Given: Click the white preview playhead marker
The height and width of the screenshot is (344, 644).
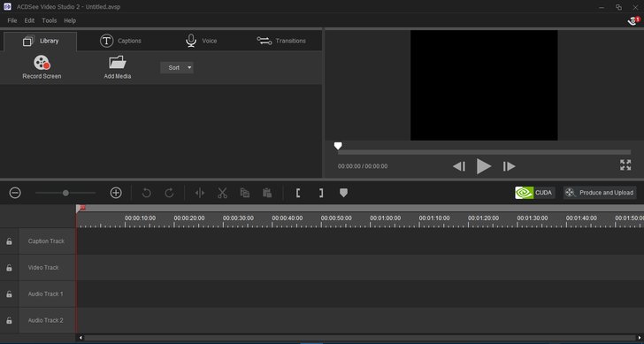Looking at the screenshot, I should pos(338,146).
